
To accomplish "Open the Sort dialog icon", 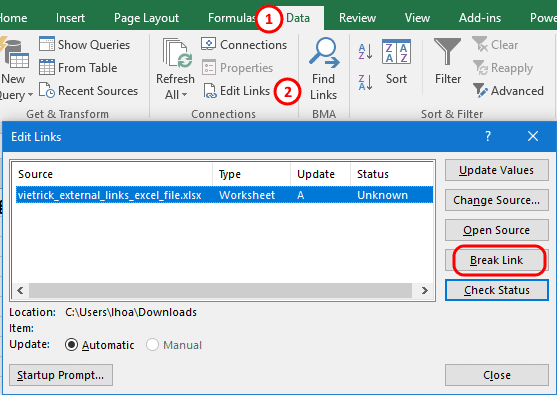I will [x=396, y=52].
